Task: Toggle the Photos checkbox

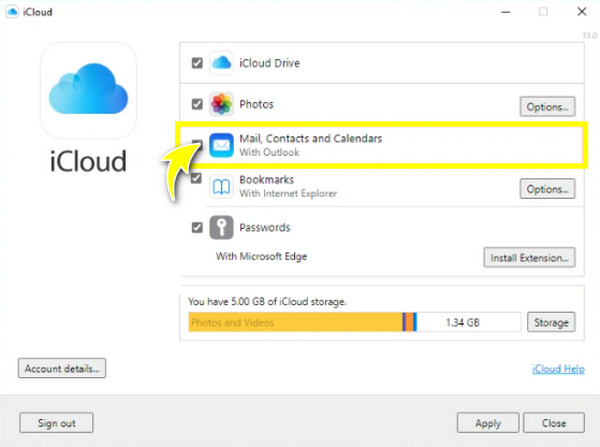Action: [197, 104]
